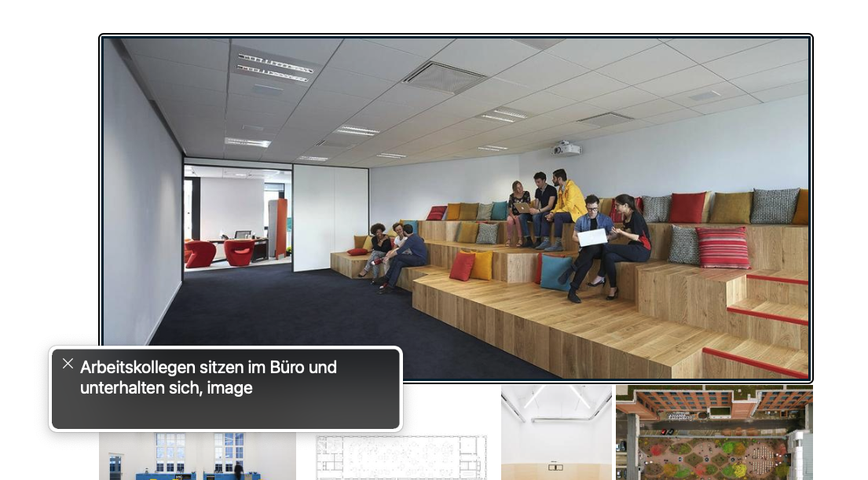Close the VoiceOver caption popup
868x480 pixels.
(68, 363)
